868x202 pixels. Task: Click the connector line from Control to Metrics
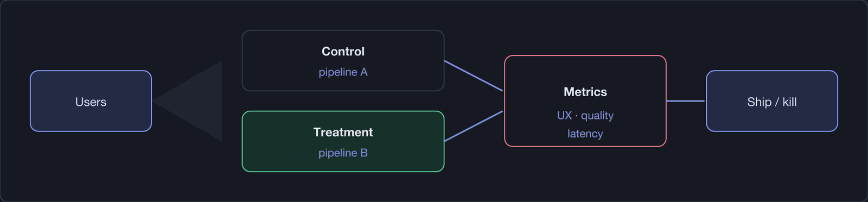pos(474,75)
